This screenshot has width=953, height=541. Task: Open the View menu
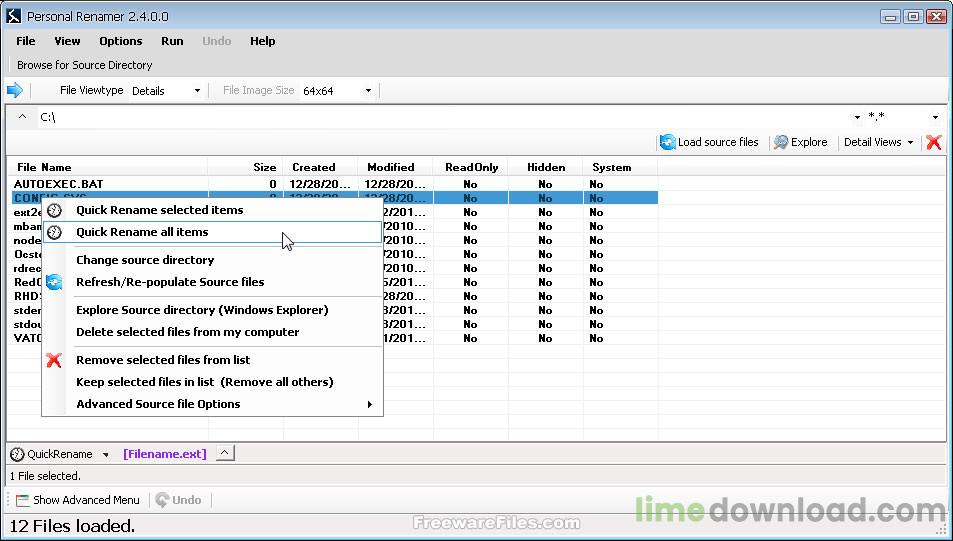pos(67,41)
